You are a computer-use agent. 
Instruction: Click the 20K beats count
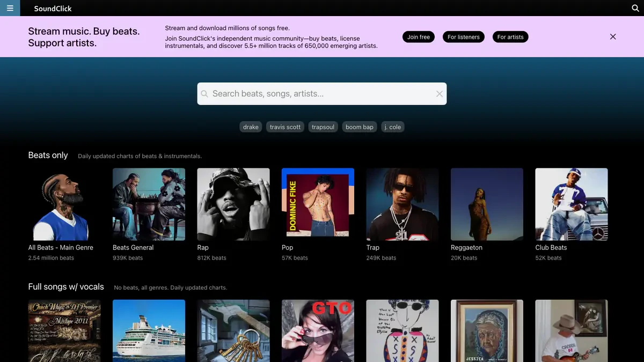(x=464, y=258)
